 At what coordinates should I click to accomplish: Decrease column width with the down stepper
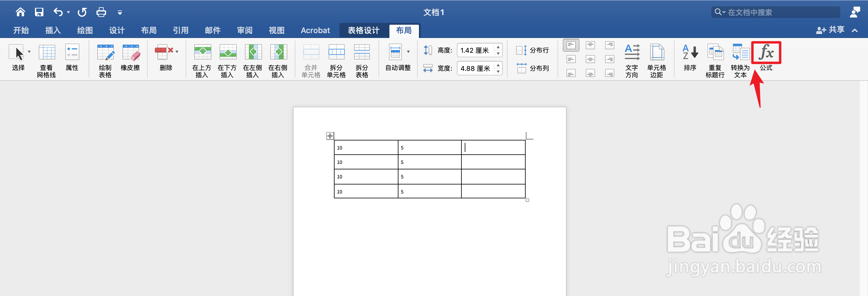click(498, 72)
